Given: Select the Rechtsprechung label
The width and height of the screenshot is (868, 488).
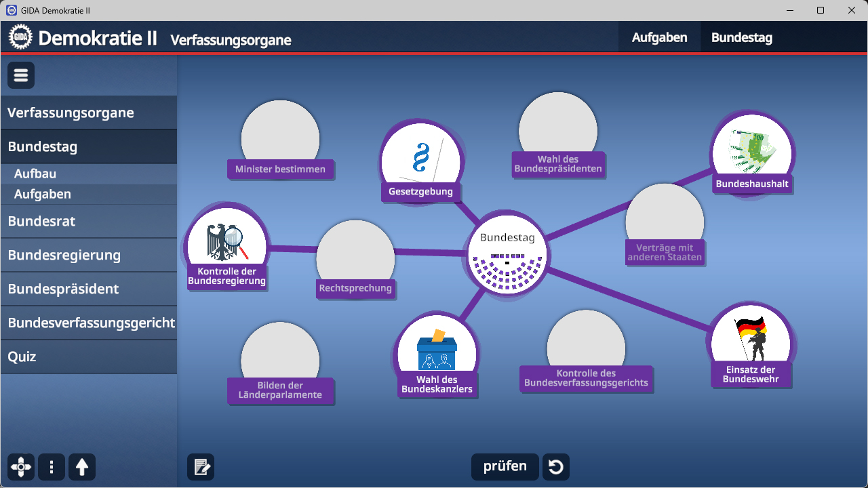Looking at the screenshot, I should click(355, 288).
